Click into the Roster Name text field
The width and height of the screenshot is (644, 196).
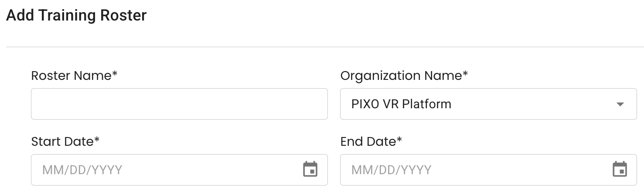pyautogui.click(x=179, y=104)
